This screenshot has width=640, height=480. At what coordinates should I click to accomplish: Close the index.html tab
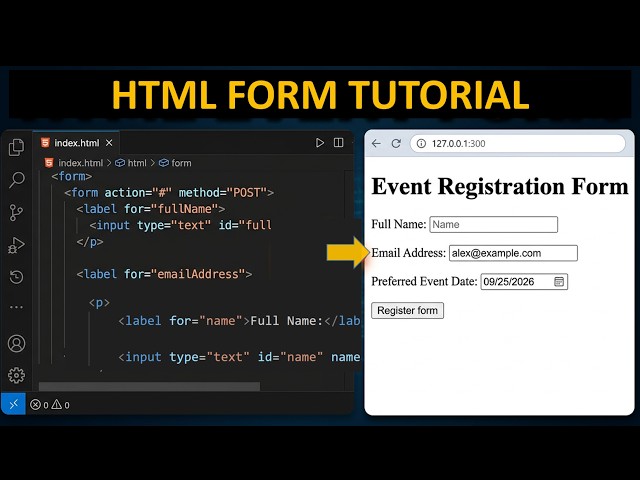pyautogui.click(x=109, y=143)
